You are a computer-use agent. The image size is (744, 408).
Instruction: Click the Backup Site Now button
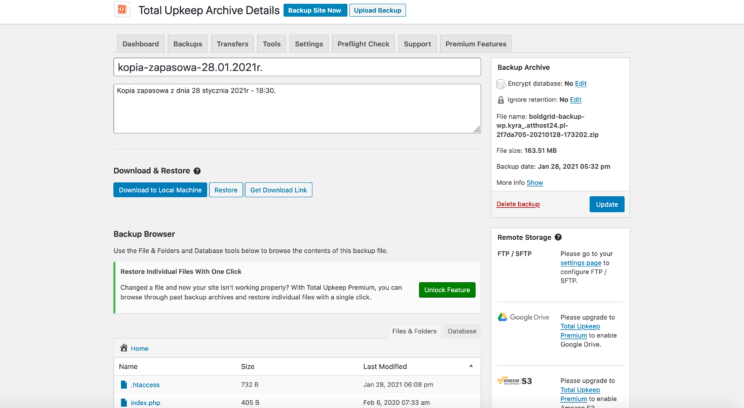(x=315, y=10)
